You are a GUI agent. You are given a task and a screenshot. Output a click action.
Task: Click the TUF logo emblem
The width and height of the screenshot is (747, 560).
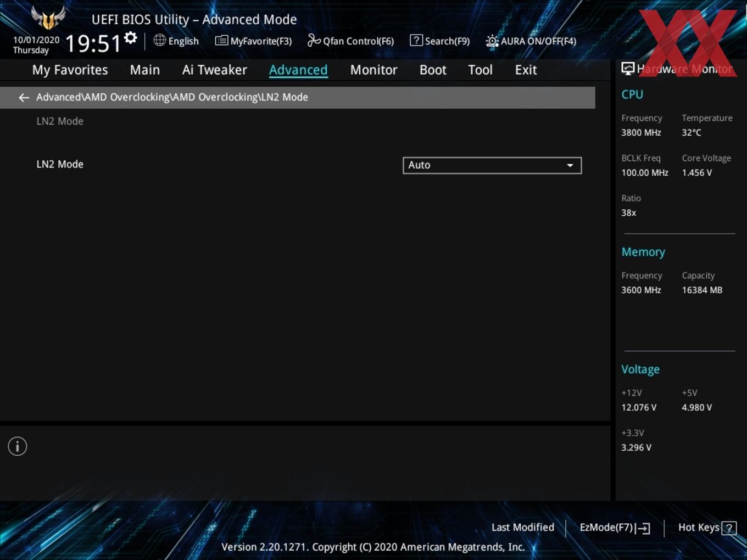[x=48, y=18]
